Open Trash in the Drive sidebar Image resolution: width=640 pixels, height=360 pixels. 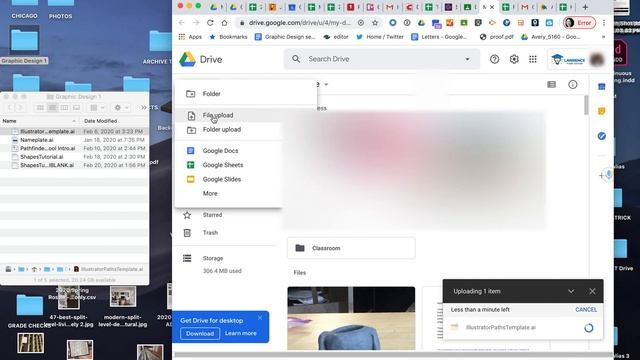click(210, 233)
